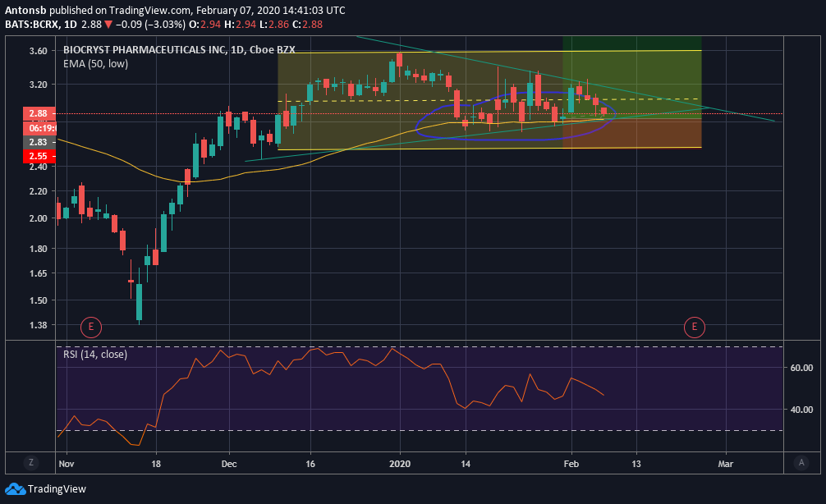
Task: Click the 1.38 price axis value
Action: click(x=38, y=325)
